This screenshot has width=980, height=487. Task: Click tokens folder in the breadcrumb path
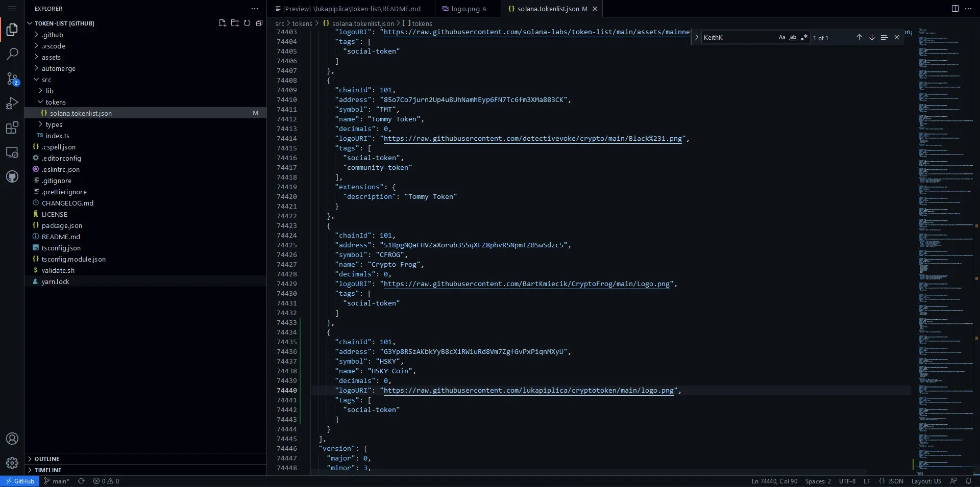click(x=302, y=23)
